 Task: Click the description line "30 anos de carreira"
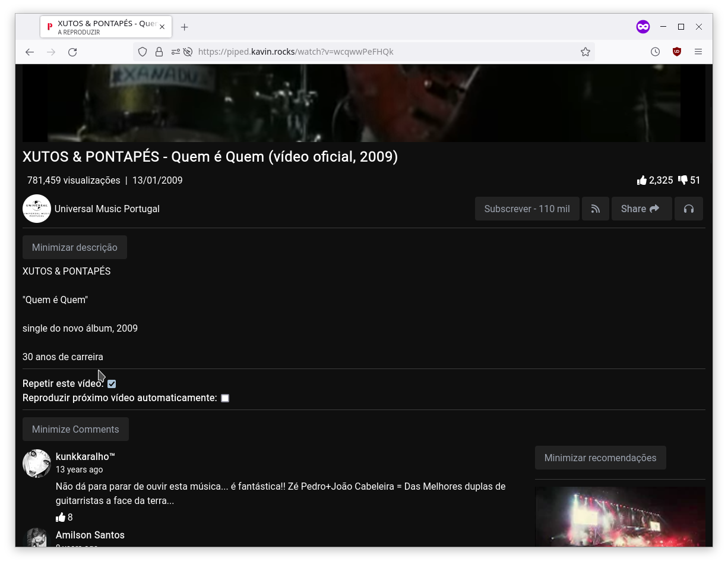63,357
